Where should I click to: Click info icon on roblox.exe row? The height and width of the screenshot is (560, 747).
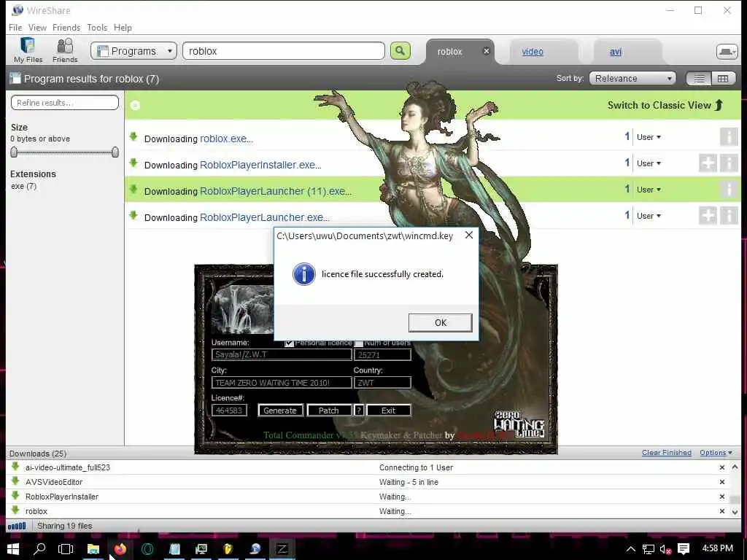click(x=729, y=137)
